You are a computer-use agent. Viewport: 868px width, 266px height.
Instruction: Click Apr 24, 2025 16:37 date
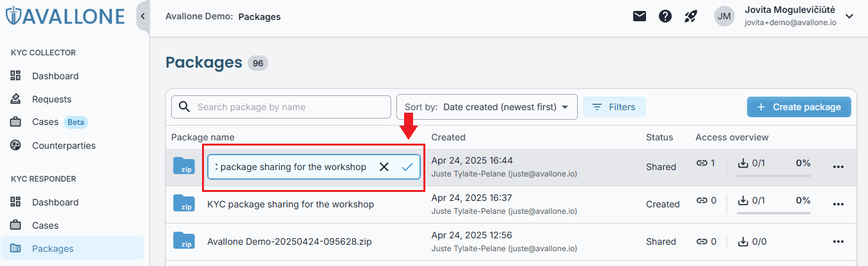[472, 198]
